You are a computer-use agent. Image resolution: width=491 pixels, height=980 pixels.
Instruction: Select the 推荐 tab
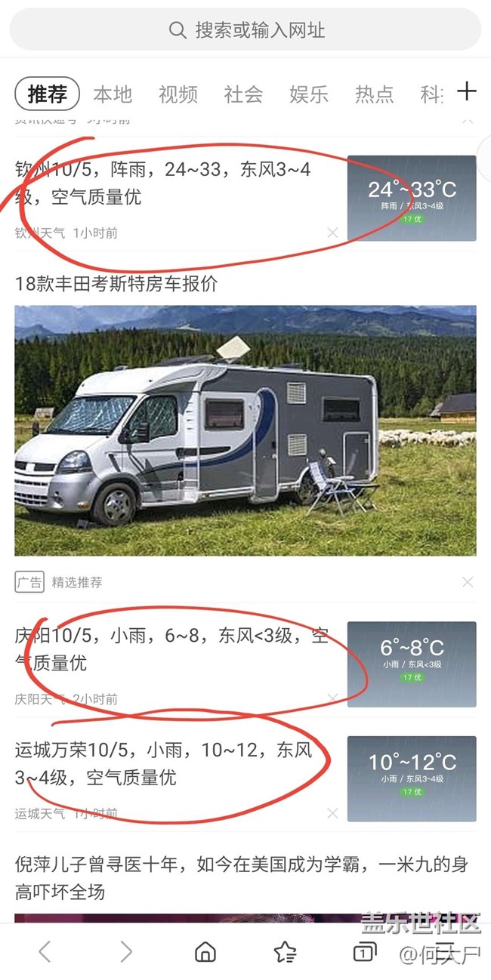click(x=48, y=94)
